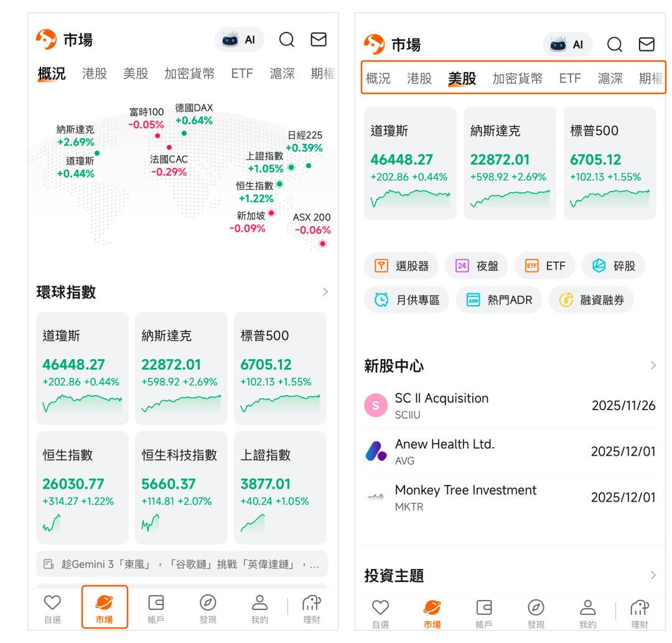Select the 熱門ADR shortcut chip
The width and height of the screenshot is (672, 643).
point(498,300)
